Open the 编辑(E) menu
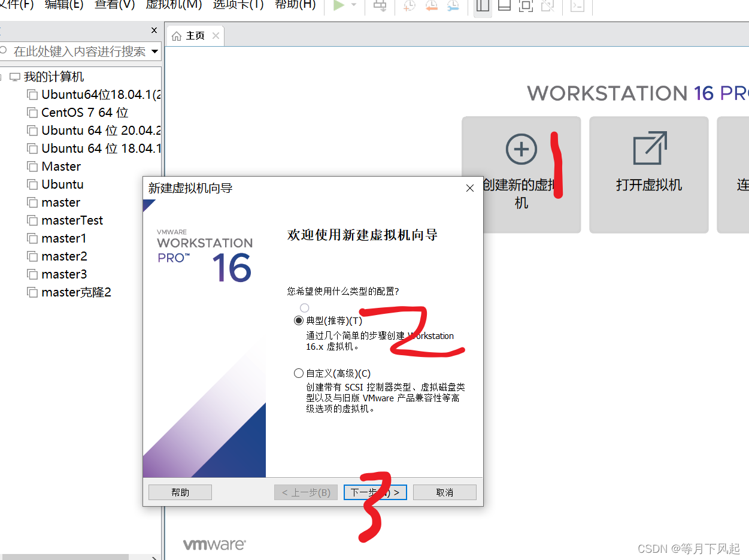Viewport: 749px width, 560px height. (x=64, y=5)
